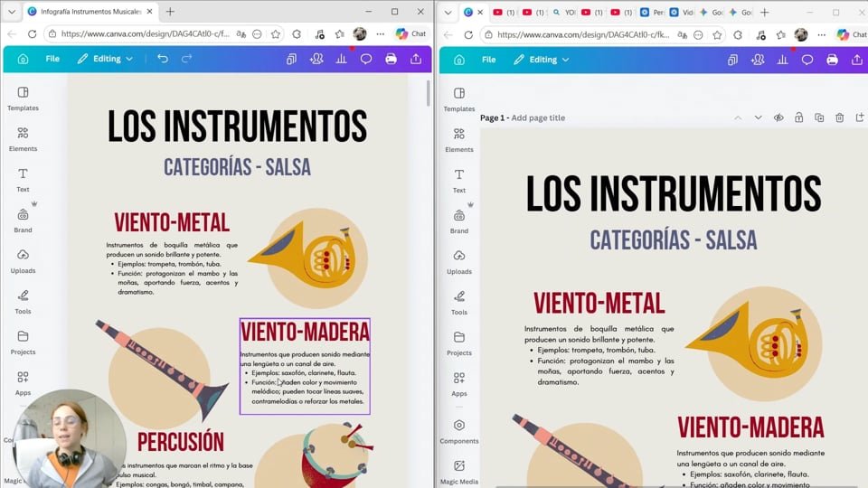Open Projects panel in left Canva window
868x488 pixels.
[23, 343]
